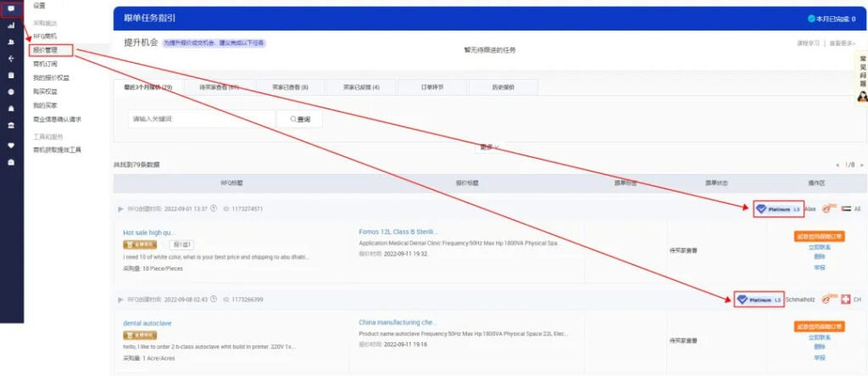Click first orange 起草信用保障订单 button
The image size is (868, 376).
(x=820, y=235)
